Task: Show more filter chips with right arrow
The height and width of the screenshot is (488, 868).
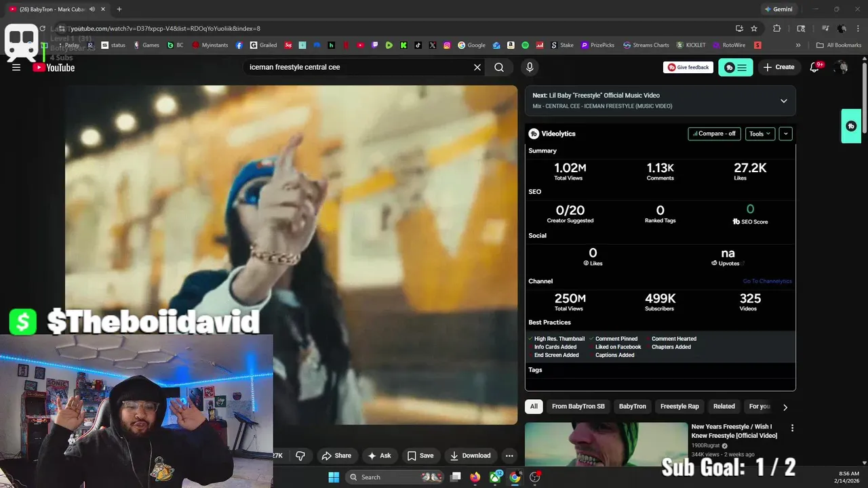Action: pyautogui.click(x=785, y=407)
